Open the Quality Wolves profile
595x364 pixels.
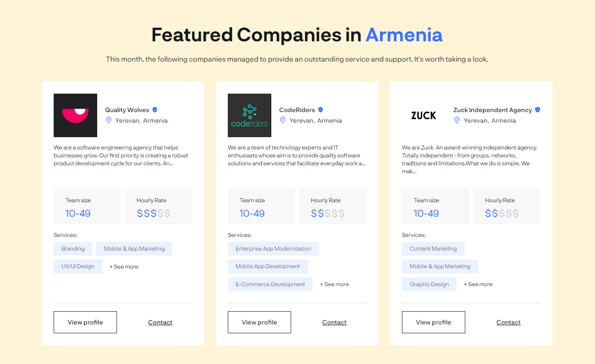click(85, 322)
